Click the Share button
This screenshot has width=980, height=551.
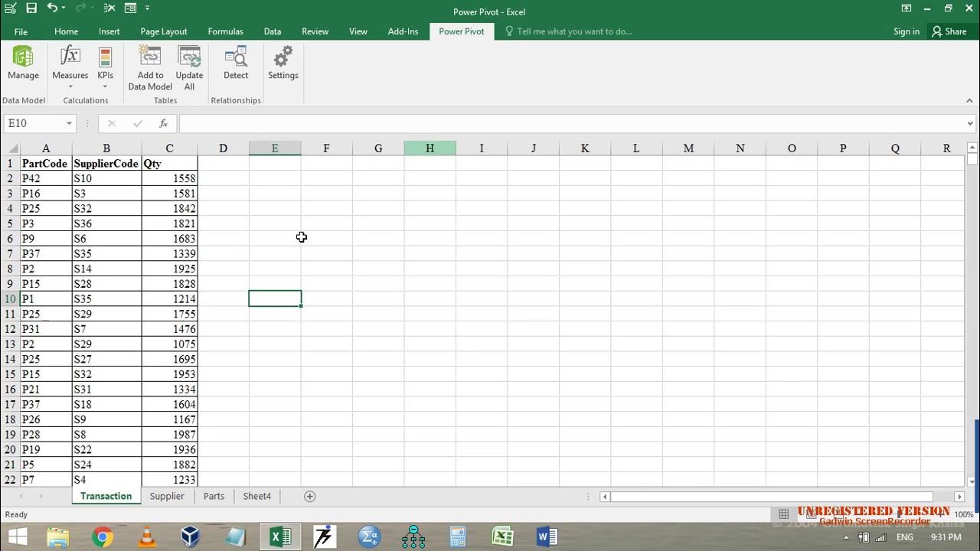(x=949, y=31)
